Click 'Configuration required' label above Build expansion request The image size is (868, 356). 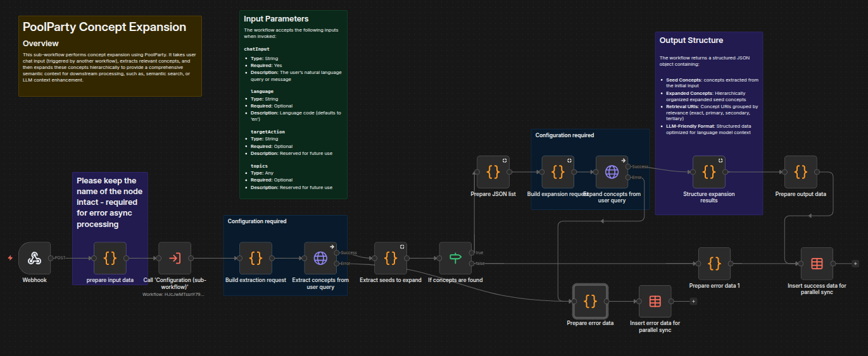(565, 135)
